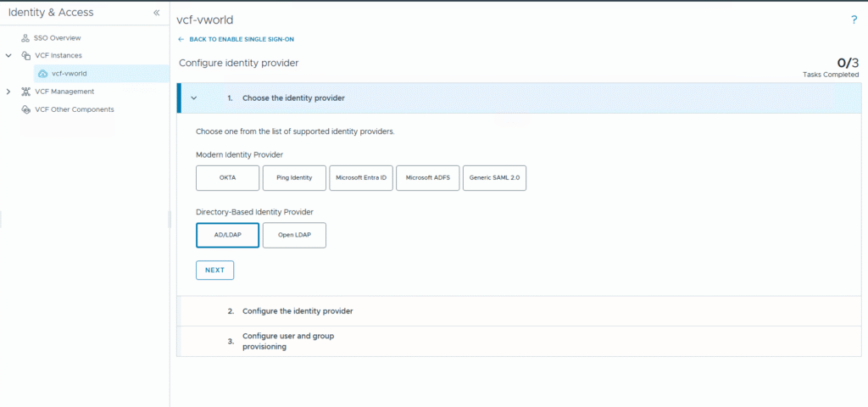Open step 3 Configure user and group provisioning
The image size is (868, 407).
click(288, 341)
